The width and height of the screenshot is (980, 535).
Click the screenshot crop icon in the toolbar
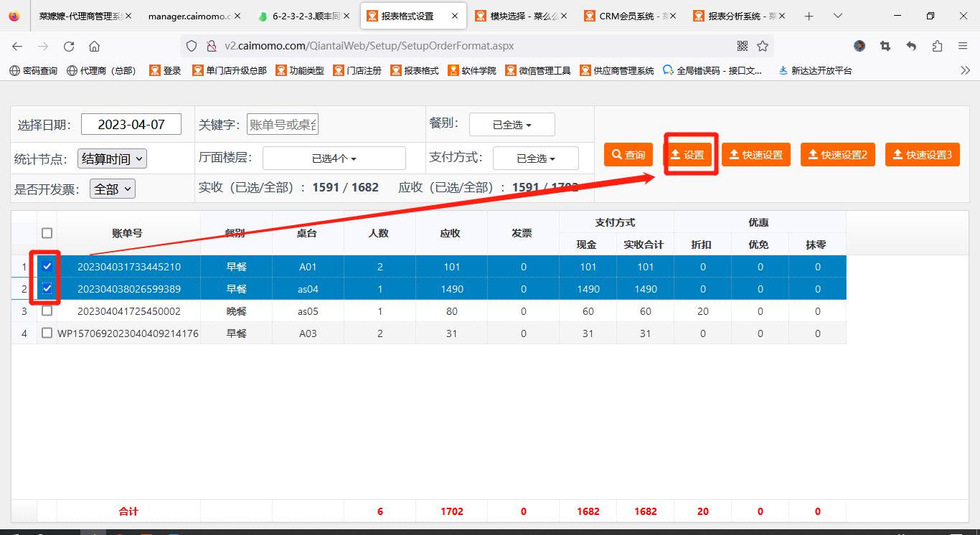885,46
